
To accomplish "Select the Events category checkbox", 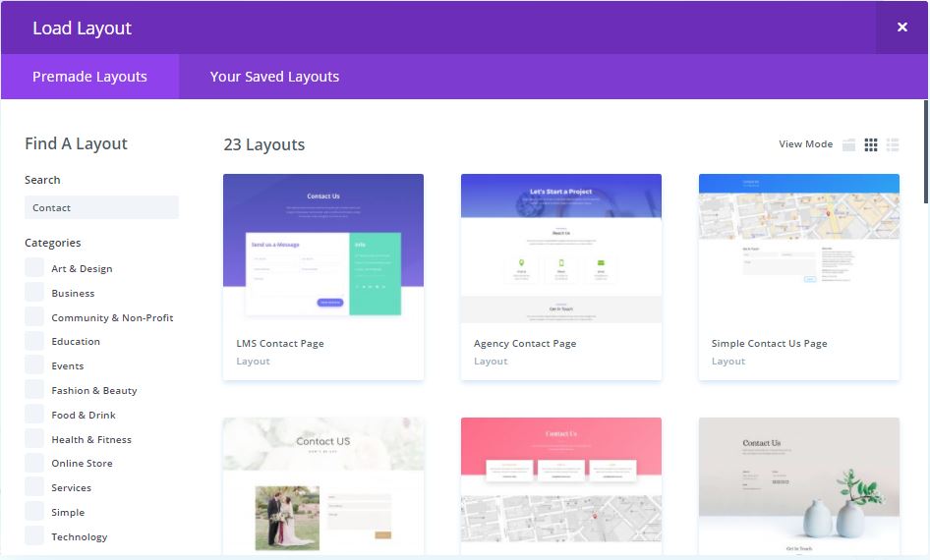I will coord(34,365).
